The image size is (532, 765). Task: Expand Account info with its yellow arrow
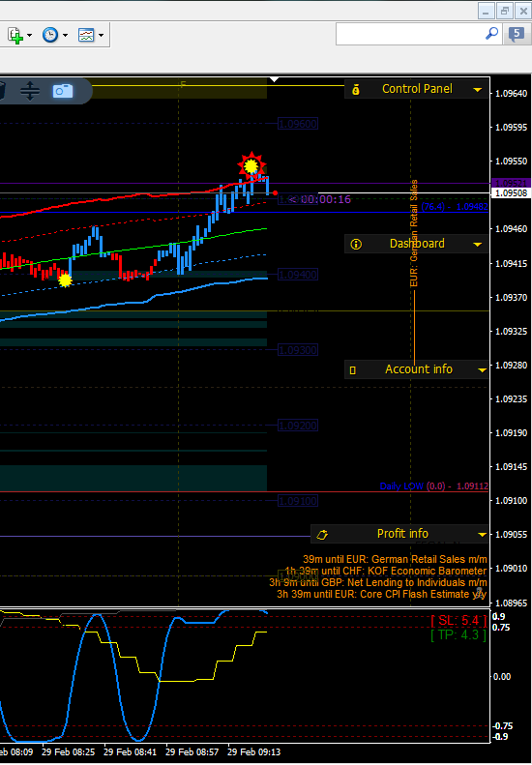(482, 370)
